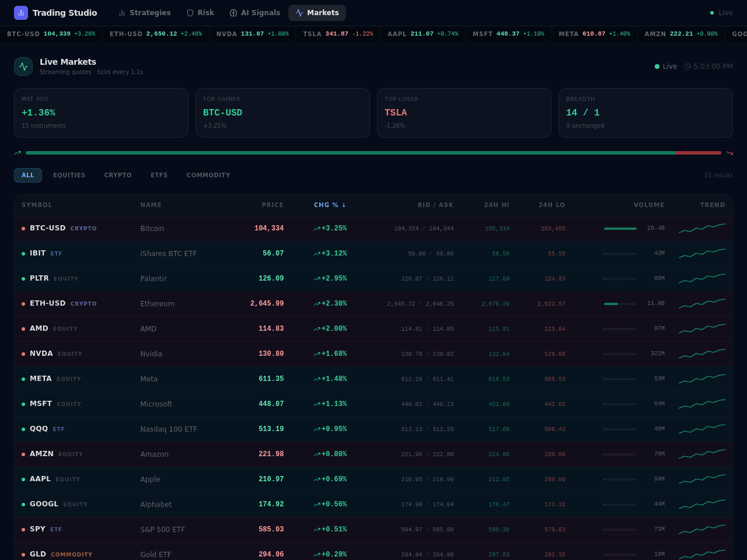Click the ETH-USD volume bar
Viewport: 747px width, 560px height.
click(x=620, y=304)
